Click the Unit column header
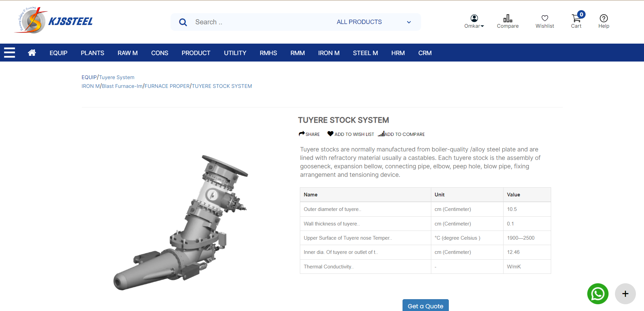The image size is (644, 311). tap(467, 195)
